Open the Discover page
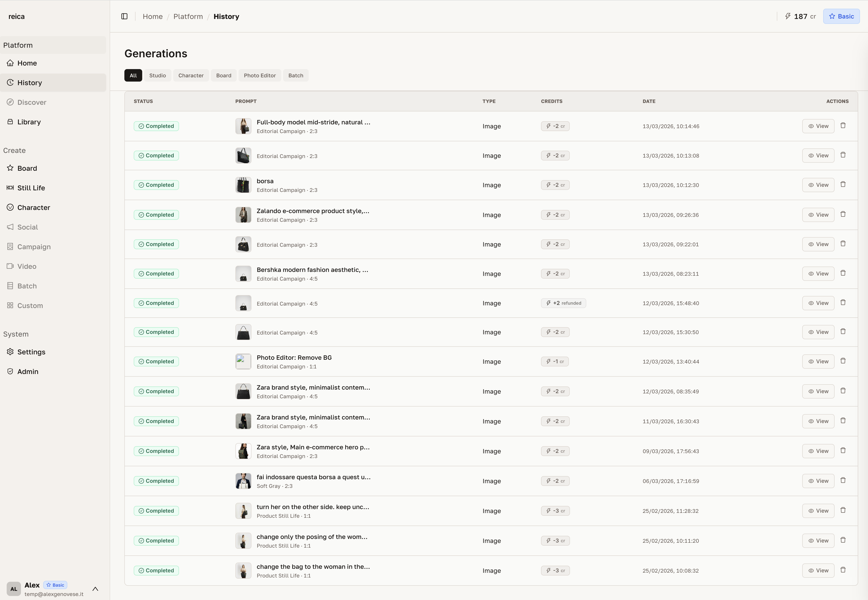This screenshot has height=600, width=868. 32,102
